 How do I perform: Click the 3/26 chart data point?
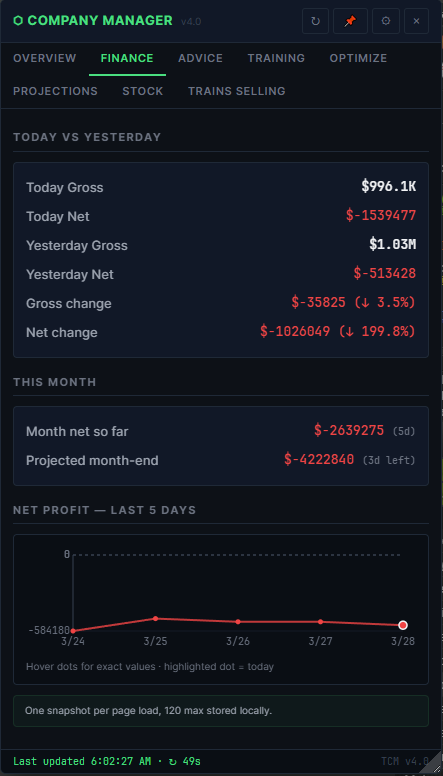238,622
